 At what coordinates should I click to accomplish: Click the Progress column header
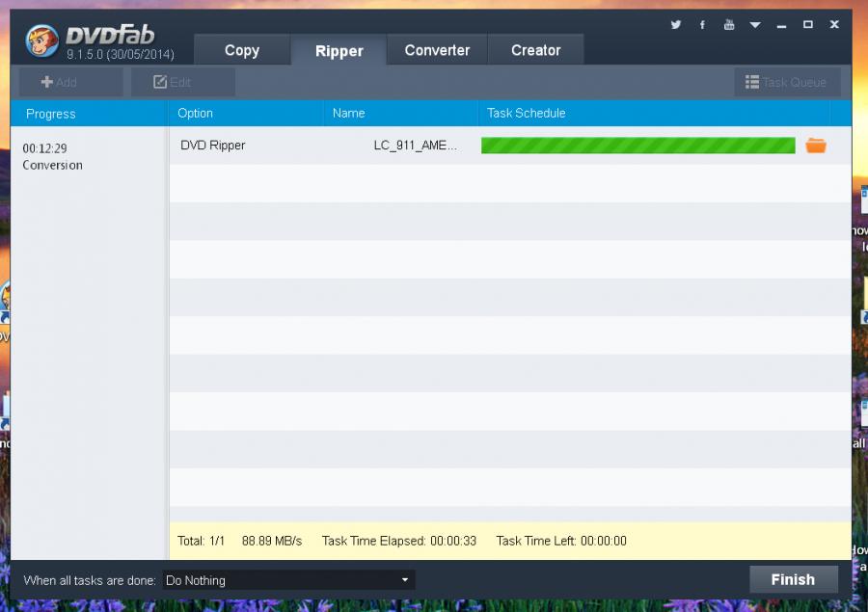pos(89,114)
